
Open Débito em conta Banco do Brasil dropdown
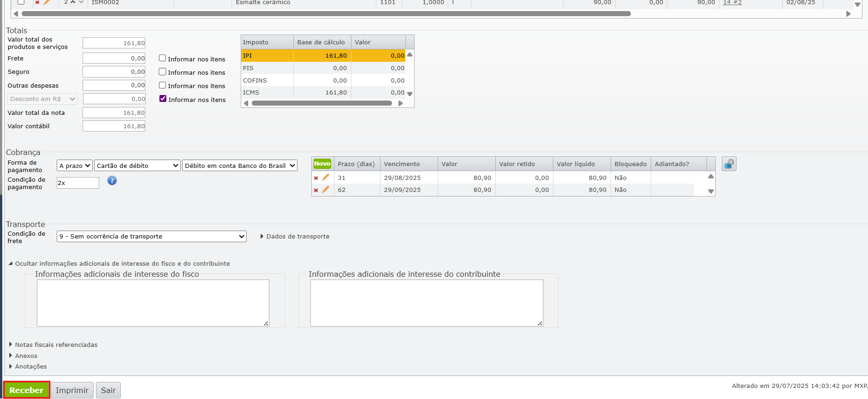[x=240, y=166]
